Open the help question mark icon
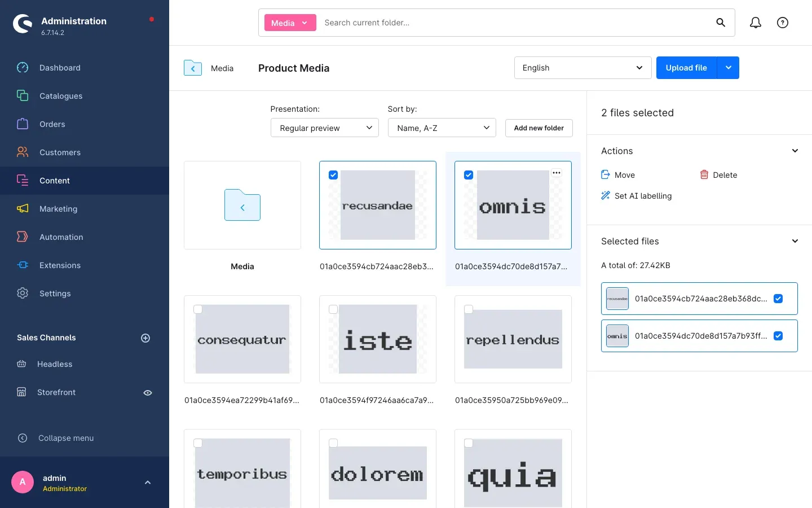Image resolution: width=812 pixels, height=508 pixels. (x=783, y=23)
